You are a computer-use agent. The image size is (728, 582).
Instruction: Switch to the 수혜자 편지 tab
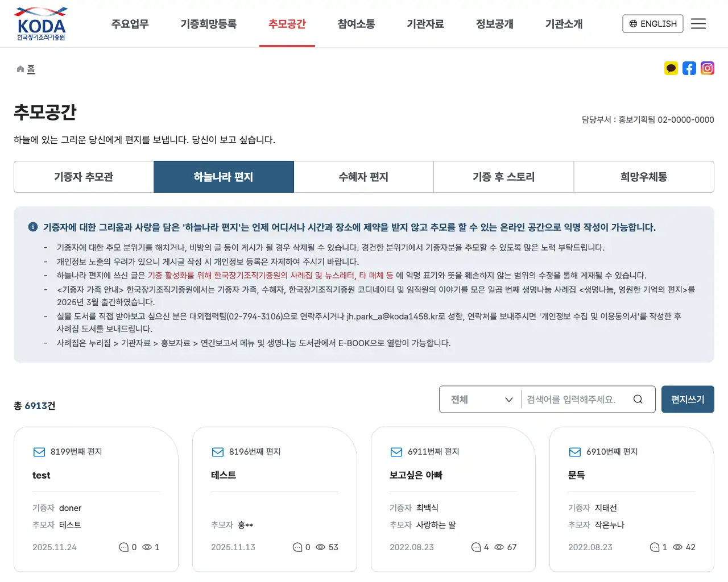363,177
